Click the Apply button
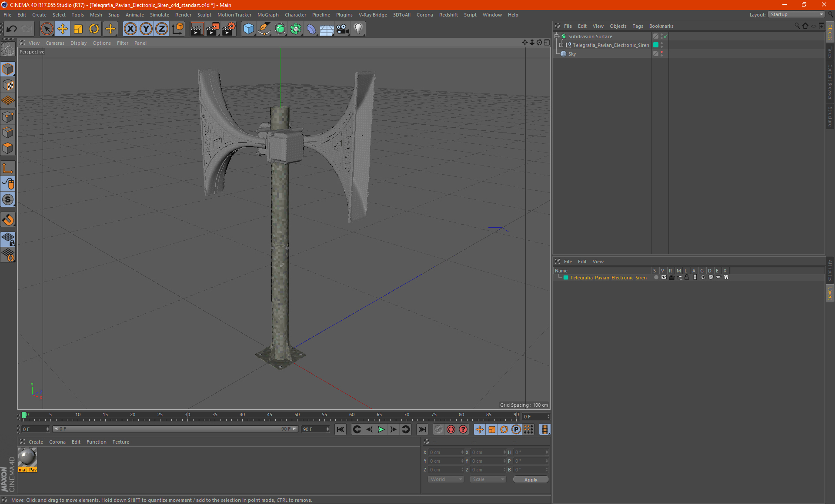Screen dimensions: 835x504 [x=531, y=479]
